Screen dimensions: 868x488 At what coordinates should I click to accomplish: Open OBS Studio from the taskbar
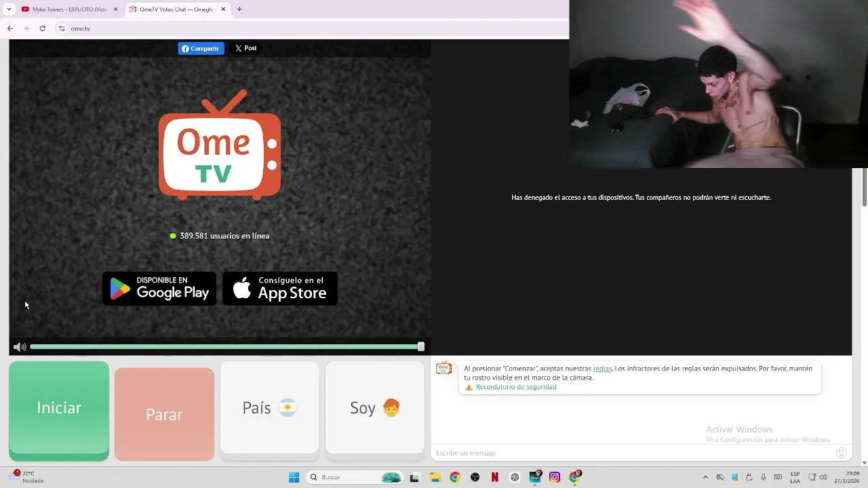[x=475, y=478]
